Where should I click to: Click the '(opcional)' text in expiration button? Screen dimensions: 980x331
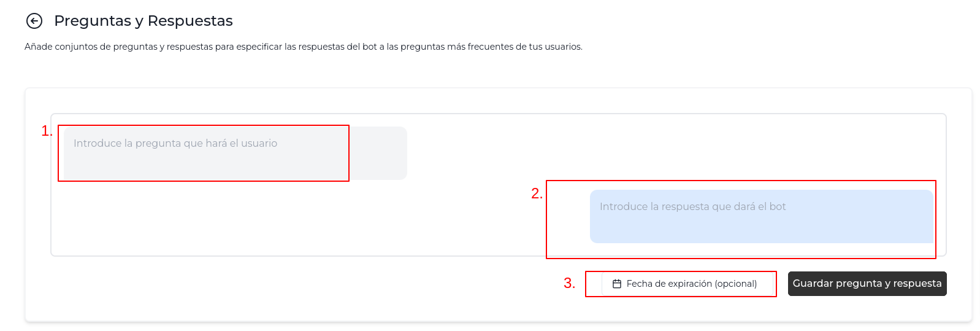[x=735, y=284]
